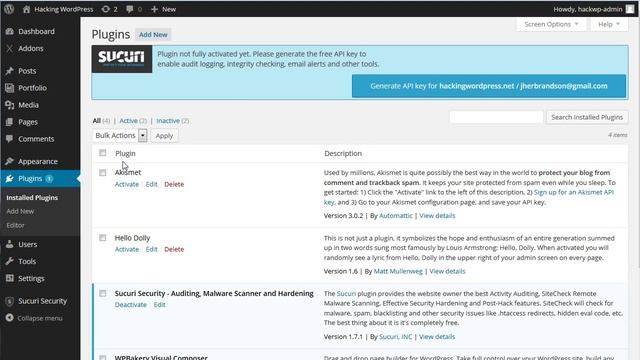Screen dimensions: 640x360
Task: Activate the Akismet plugin
Action: pyautogui.click(x=127, y=184)
